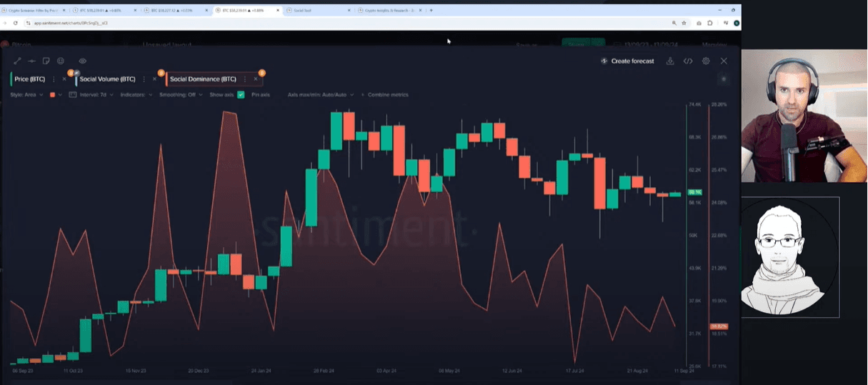Remove the Social Volume (BTC) metric
The width and height of the screenshot is (868, 385).
(154, 79)
